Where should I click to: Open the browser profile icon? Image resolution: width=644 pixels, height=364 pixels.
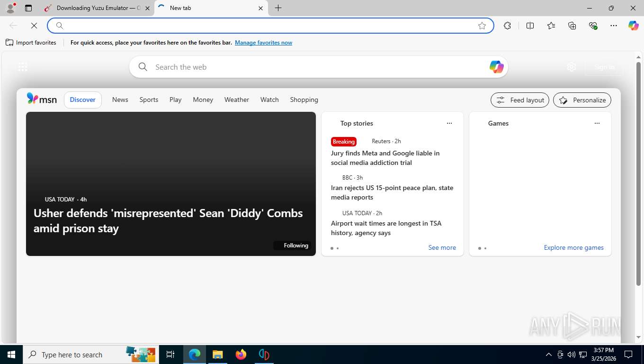coord(10,8)
